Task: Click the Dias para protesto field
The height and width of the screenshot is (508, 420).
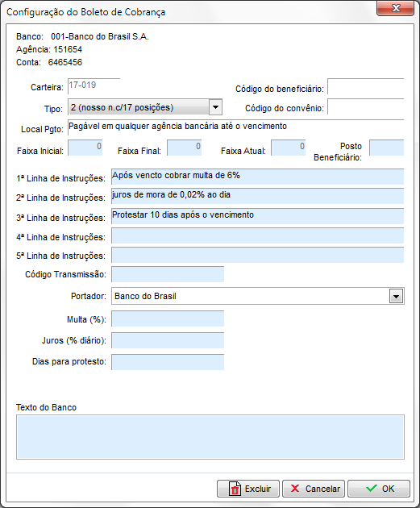Action: 168,362
